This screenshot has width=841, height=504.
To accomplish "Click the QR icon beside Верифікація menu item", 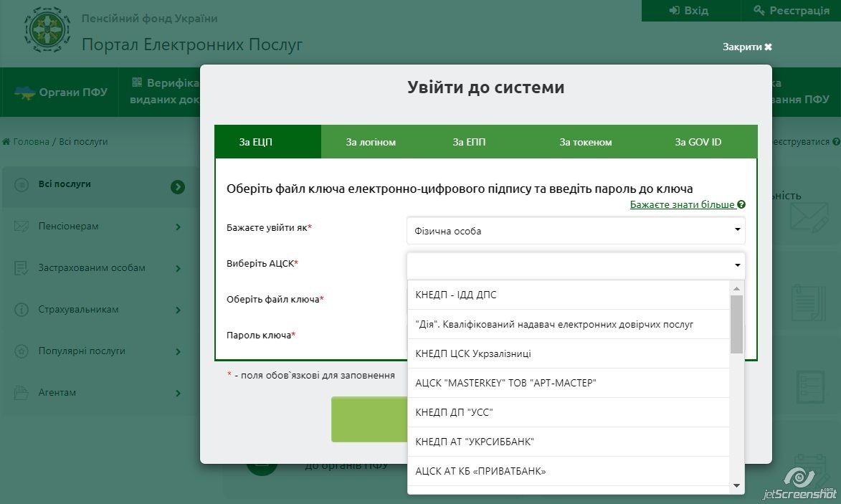I will tap(138, 82).
